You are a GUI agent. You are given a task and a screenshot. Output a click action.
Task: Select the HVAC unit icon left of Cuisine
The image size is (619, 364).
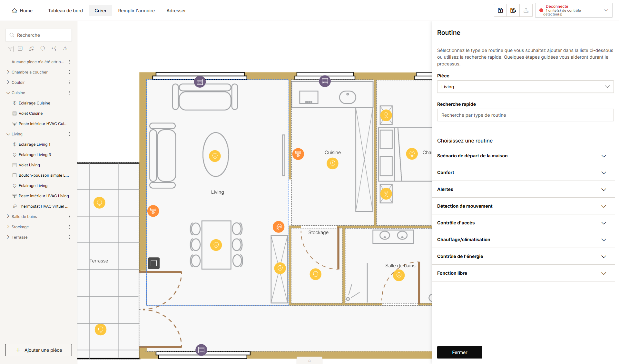tap(298, 154)
